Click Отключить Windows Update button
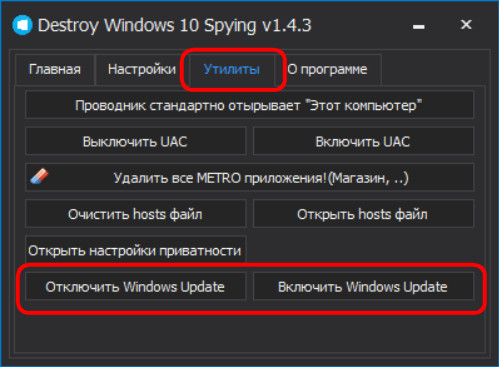The width and height of the screenshot is (499, 367). tap(135, 286)
